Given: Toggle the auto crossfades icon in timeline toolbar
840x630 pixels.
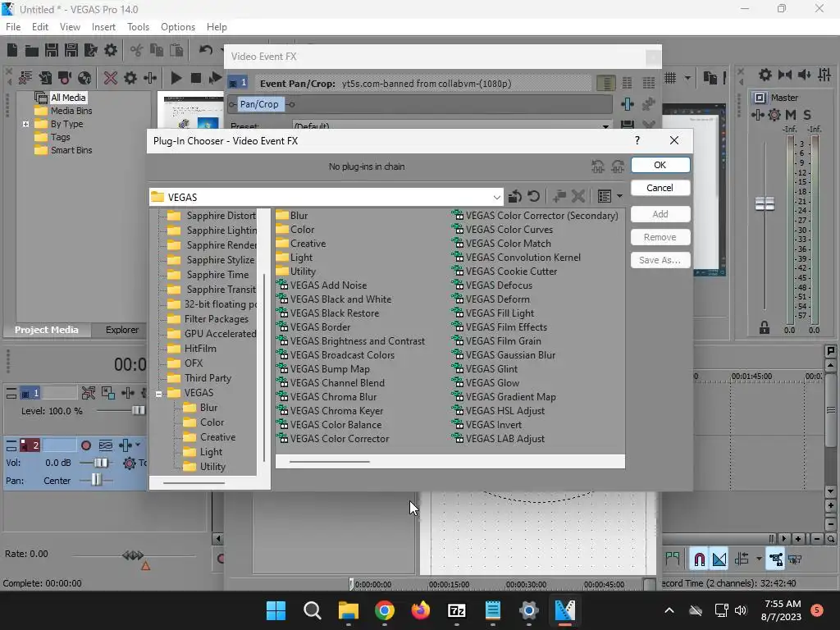Looking at the screenshot, I should coord(719,559).
